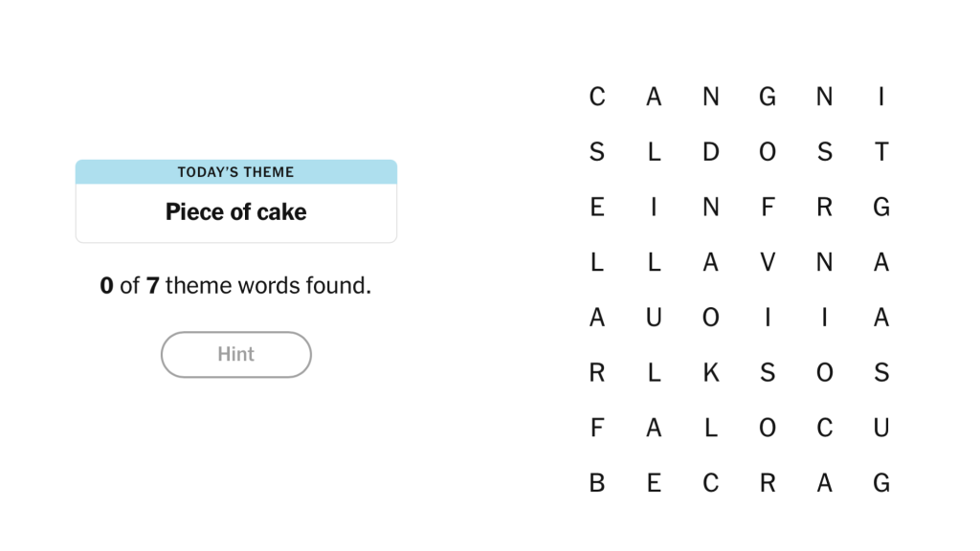Select the O in the center of the grid
This screenshot has width=980, height=551.
[x=711, y=317]
